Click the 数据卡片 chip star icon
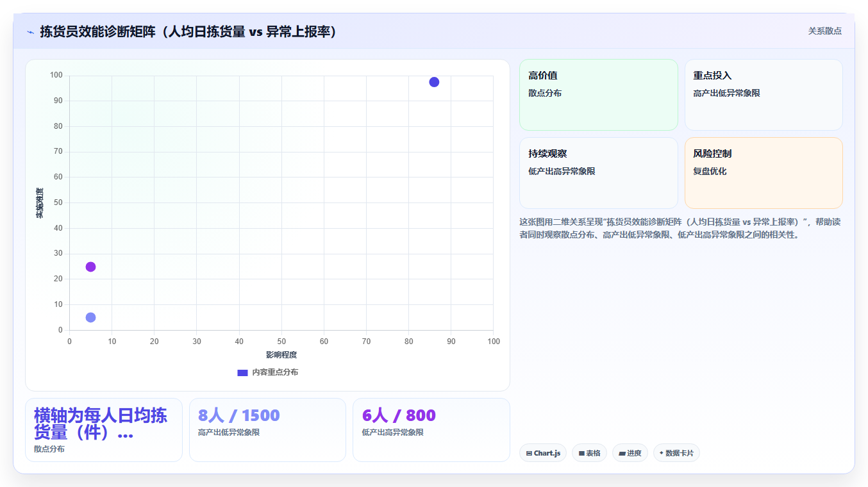Image resolution: width=868 pixels, height=487 pixels. pyautogui.click(x=662, y=453)
